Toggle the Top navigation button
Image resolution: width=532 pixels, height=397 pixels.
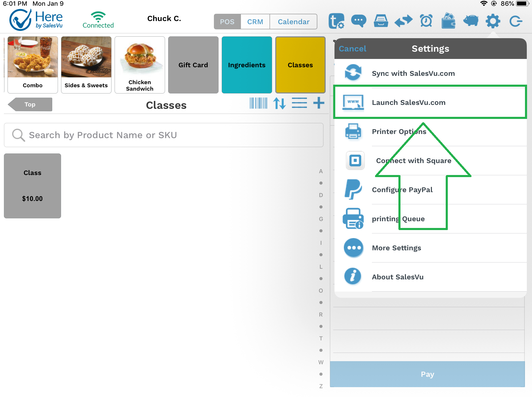[x=30, y=104]
